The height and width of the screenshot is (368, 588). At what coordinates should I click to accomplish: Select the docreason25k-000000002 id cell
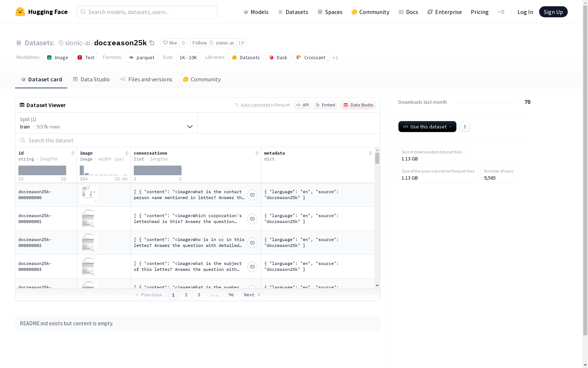[46, 243]
